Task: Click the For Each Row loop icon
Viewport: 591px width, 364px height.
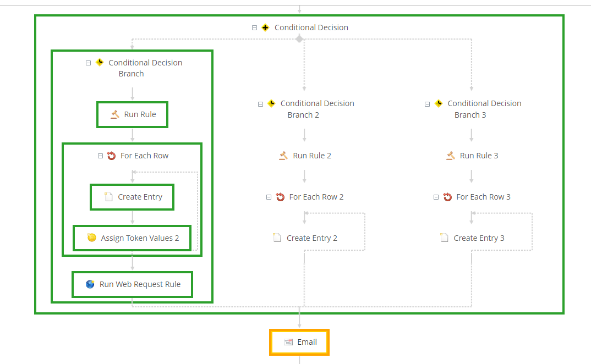Action: tap(111, 156)
